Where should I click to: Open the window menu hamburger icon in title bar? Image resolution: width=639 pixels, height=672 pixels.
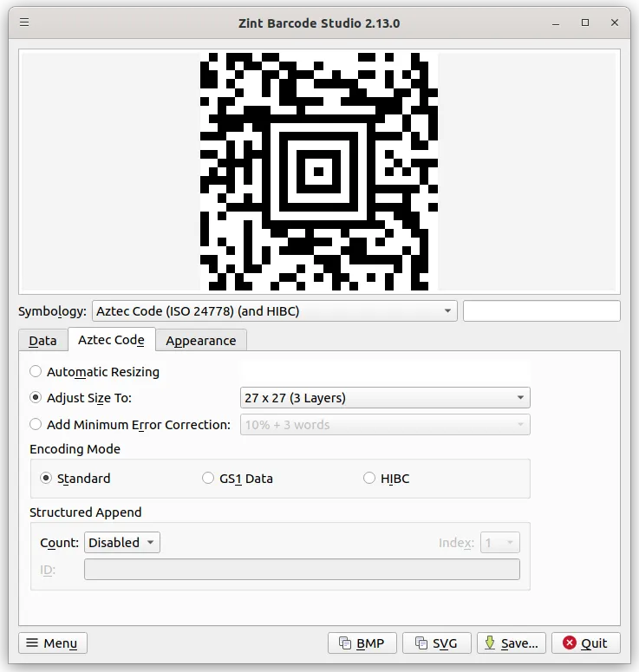(x=24, y=22)
